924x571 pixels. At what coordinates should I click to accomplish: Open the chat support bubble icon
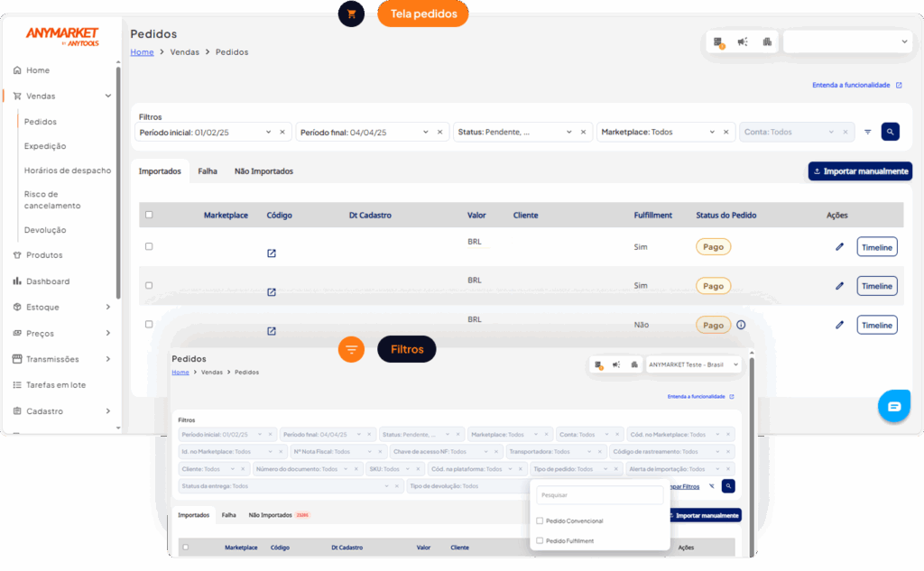(x=894, y=406)
